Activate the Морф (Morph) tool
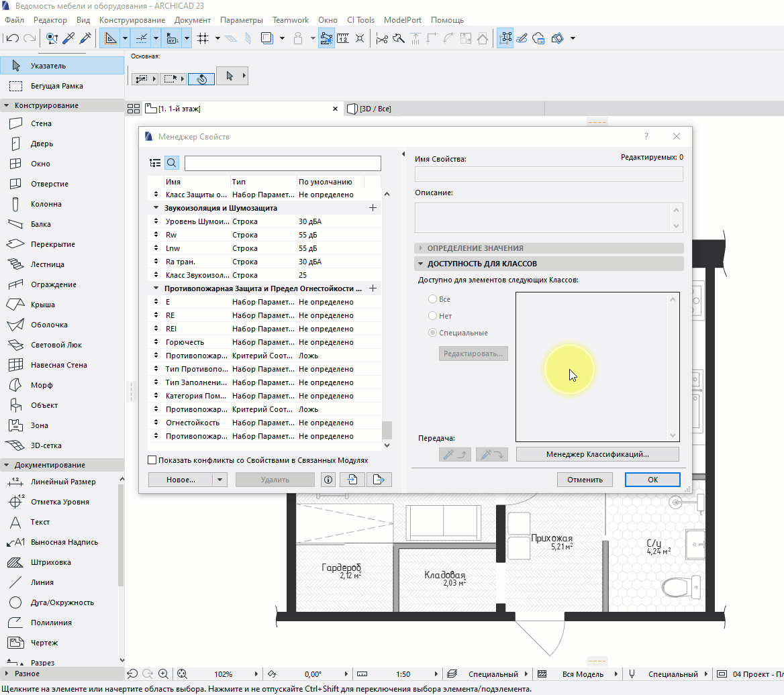The height and width of the screenshot is (695, 784). pos(41,385)
